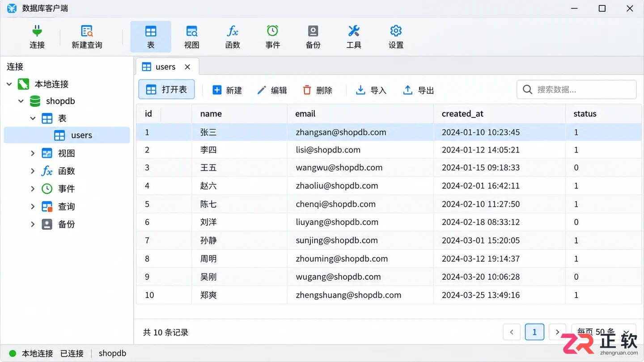Create a new query with 新建查询

87,37
